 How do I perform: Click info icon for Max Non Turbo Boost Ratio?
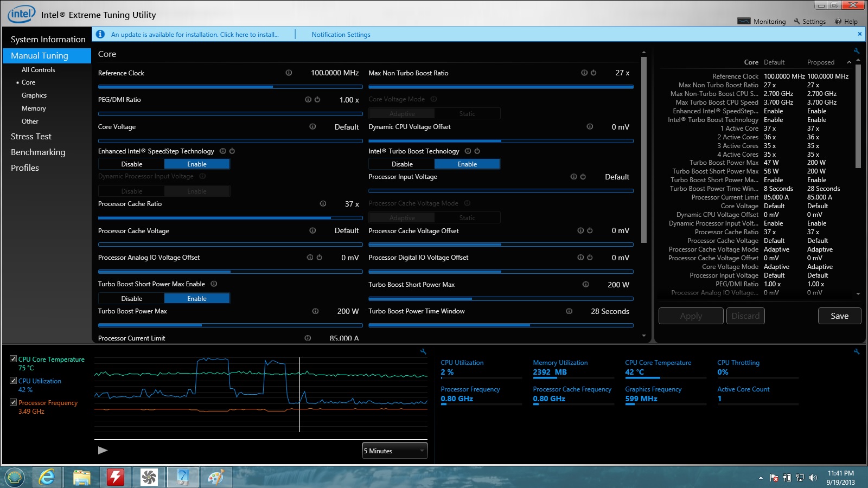584,73
